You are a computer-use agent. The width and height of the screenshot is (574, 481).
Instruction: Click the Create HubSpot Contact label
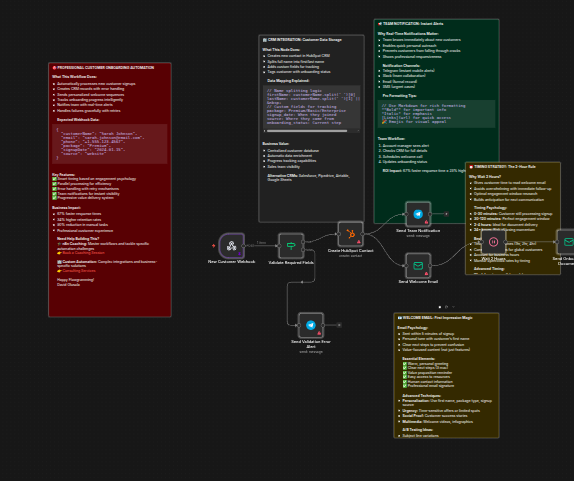(351, 251)
